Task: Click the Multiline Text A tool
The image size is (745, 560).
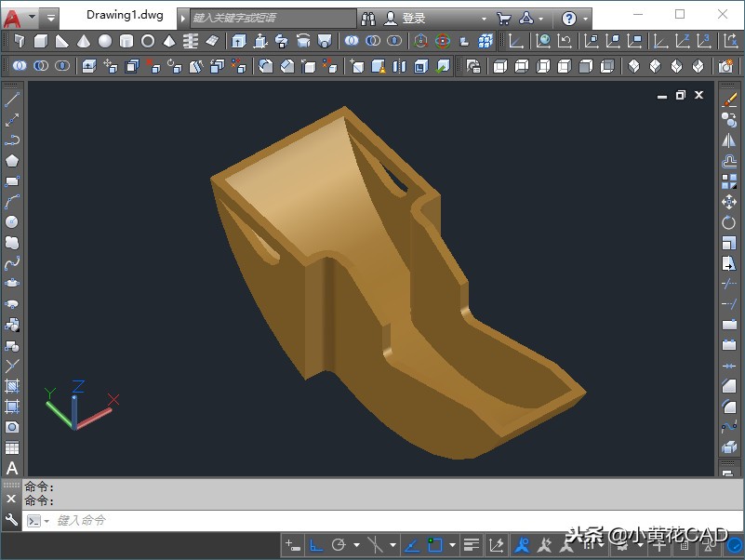Action: (x=12, y=468)
